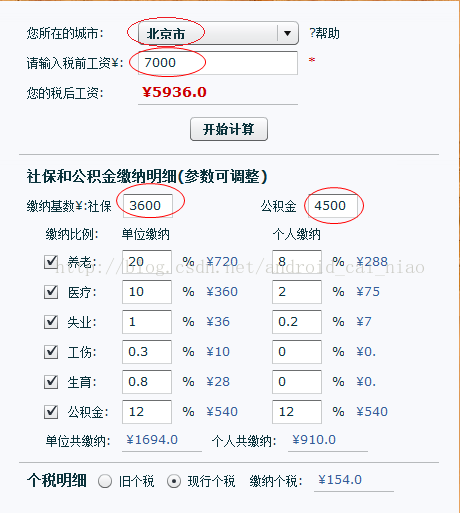Click the 单位缴纳 column header

[146, 234]
